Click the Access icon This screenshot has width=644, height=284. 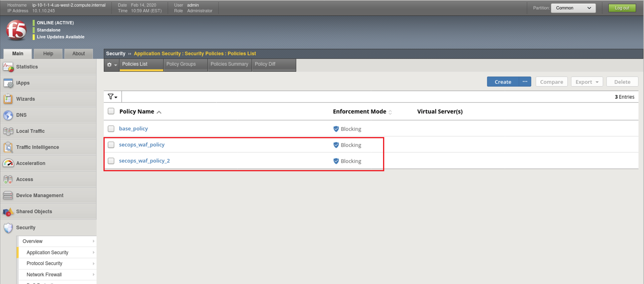click(x=8, y=180)
